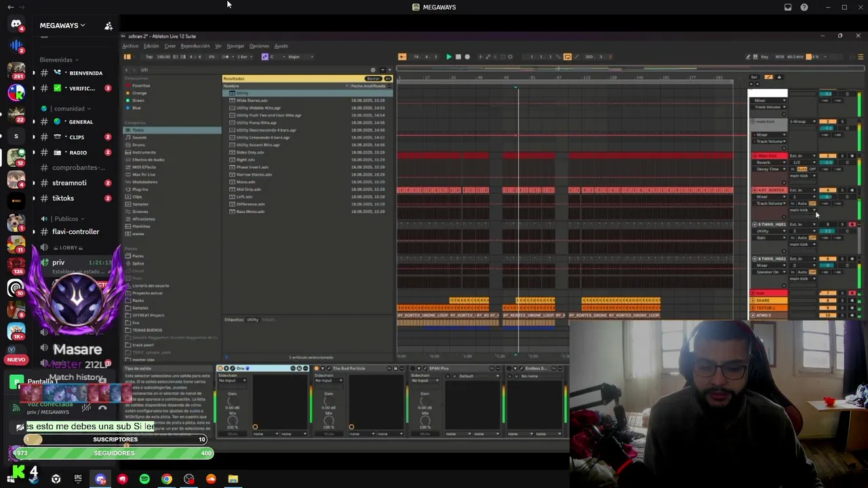This screenshot has width=868, height=488.
Task: Open the Direct Messages Discord icon
Action: coord(16,24)
